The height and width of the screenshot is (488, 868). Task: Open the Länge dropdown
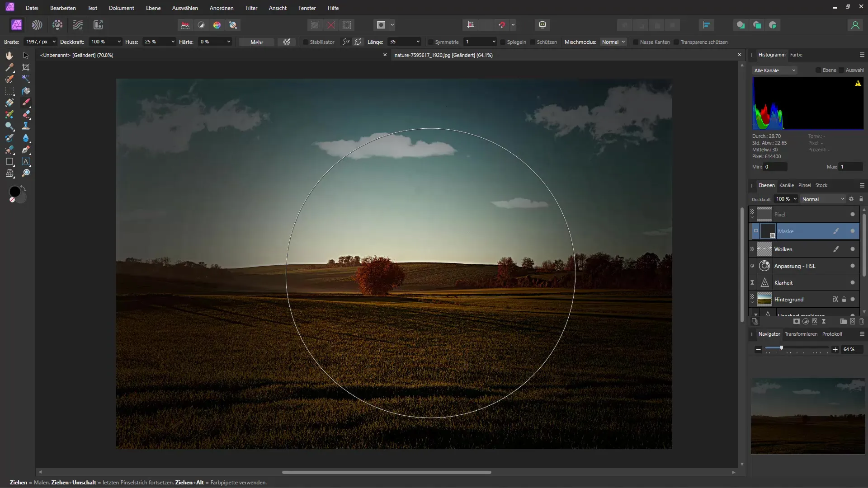click(418, 42)
